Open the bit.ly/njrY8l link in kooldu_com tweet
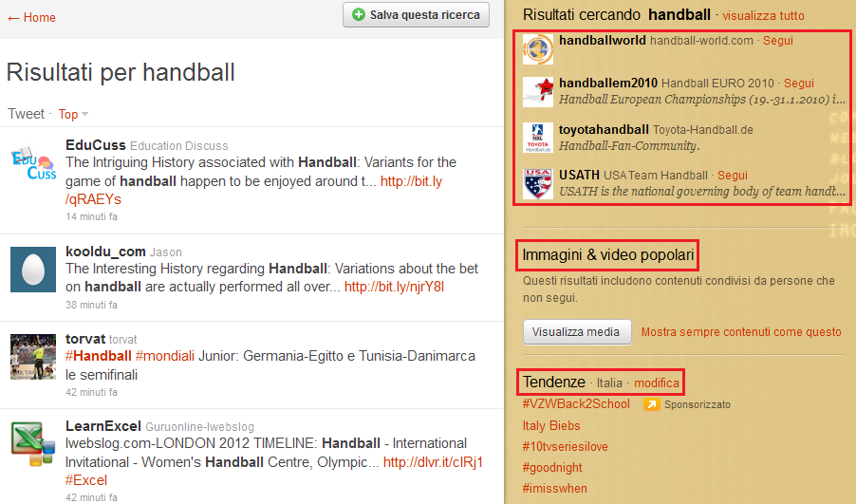Screen dimensions: 856x504 point(394,287)
